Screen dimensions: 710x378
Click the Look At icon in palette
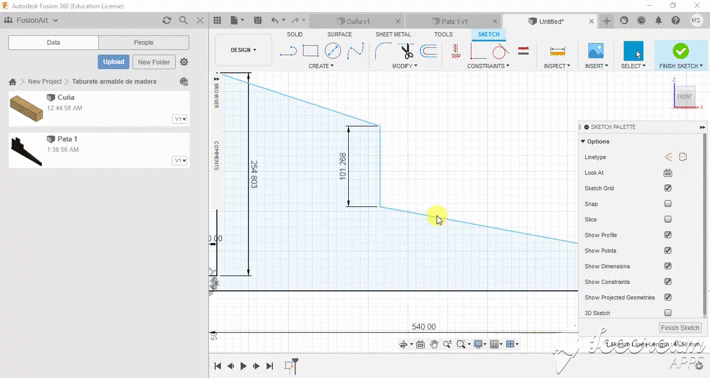tap(667, 173)
